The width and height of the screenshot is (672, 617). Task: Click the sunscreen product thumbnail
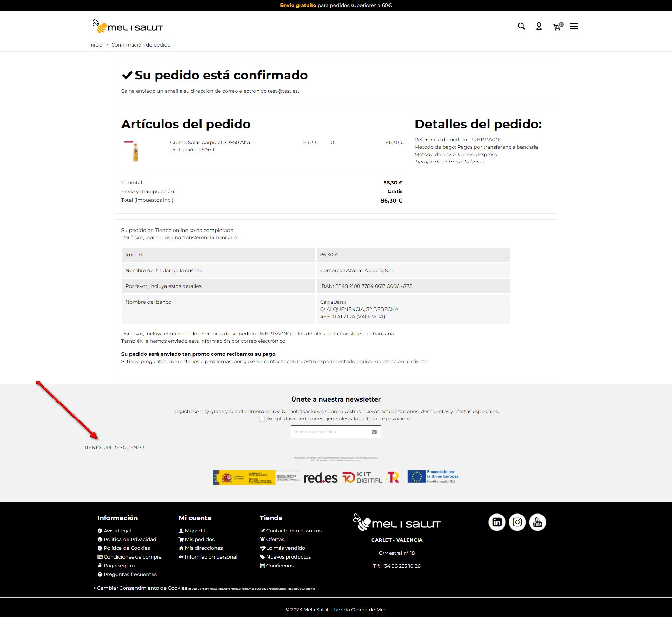tap(135, 152)
